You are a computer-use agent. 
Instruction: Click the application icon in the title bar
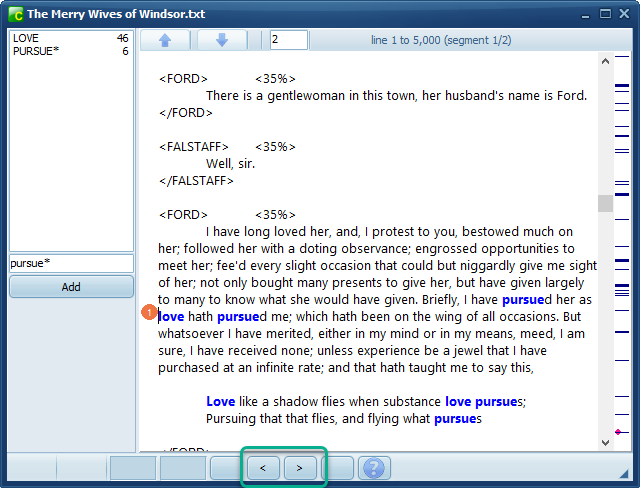coord(16,14)
